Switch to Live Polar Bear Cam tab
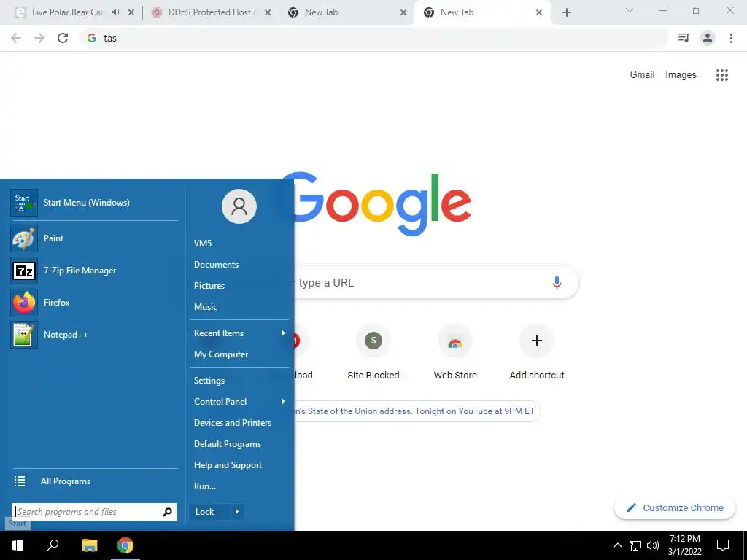Screen dimensions: 747x560 click(x=66, y=12)
